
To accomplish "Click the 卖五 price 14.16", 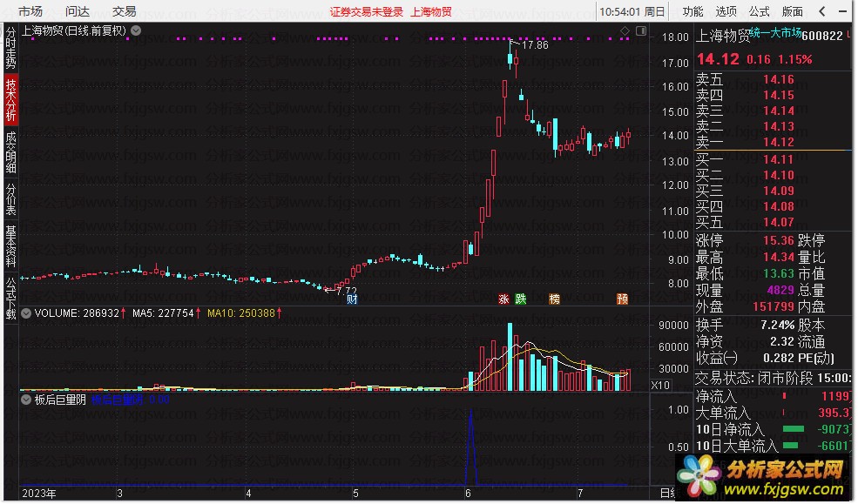I will [x=778, y=79].
